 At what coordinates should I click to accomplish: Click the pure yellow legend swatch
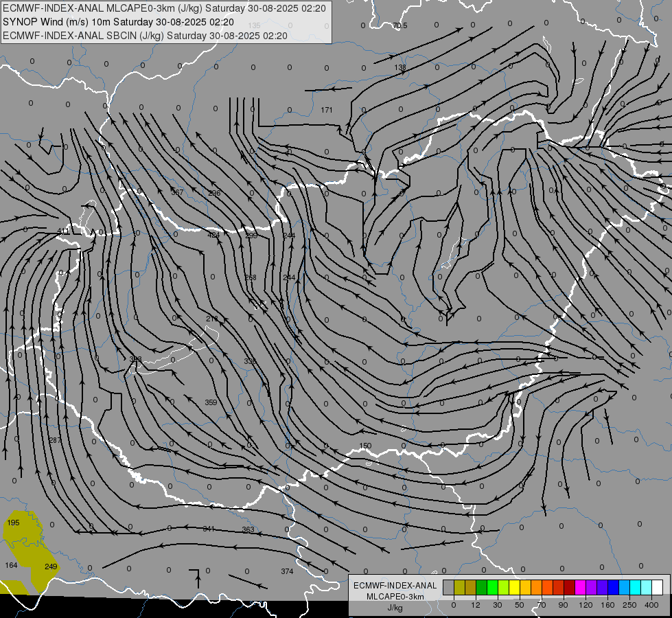point(514,587)
